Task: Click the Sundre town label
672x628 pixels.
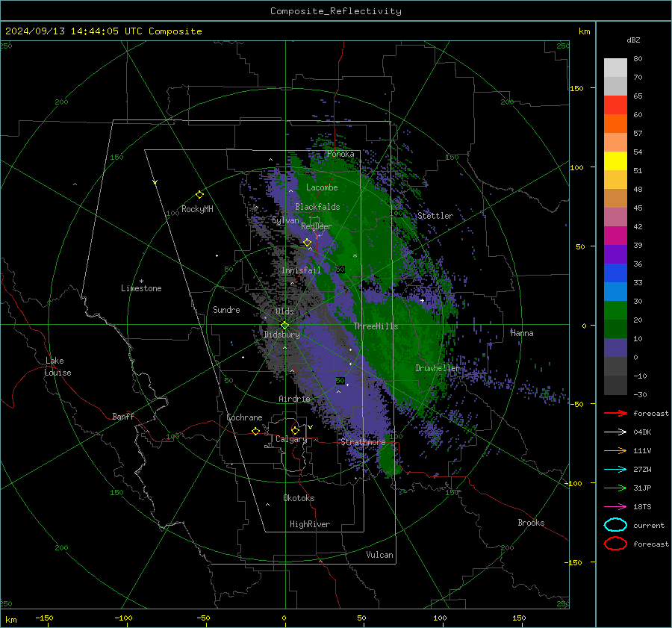Action: (x=226, y=310)
